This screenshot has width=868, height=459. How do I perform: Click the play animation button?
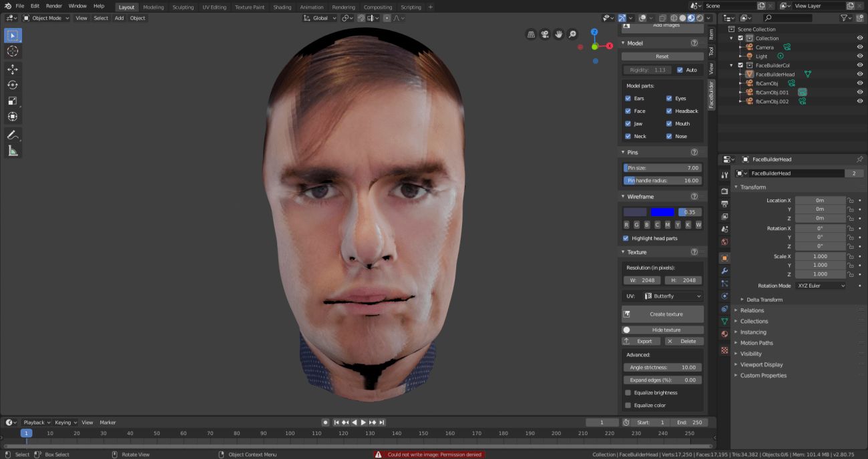pyautogui.click(x=363, y=422)
